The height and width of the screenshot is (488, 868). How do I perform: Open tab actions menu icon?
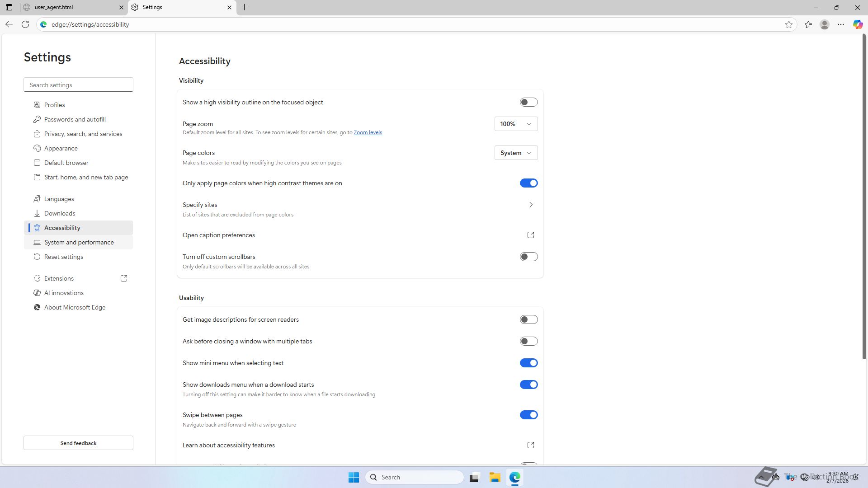pos(9,7)
